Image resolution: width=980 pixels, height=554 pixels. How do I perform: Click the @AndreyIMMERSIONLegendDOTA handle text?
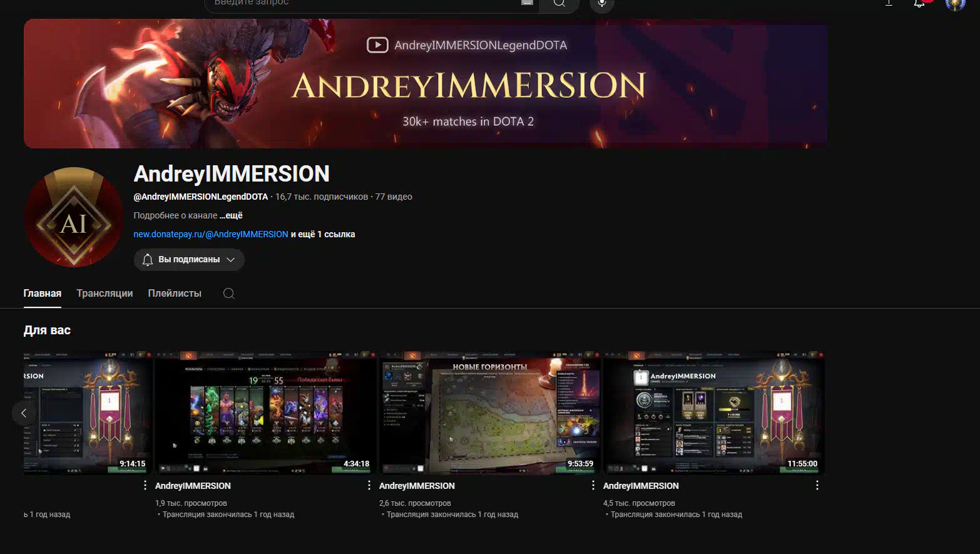pos(200,197)
